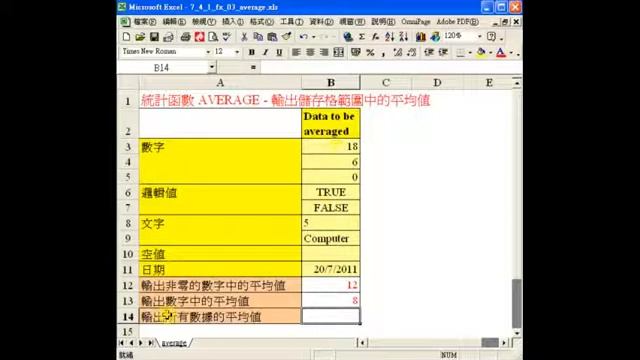Toggle bold formatting
Image resolution: width=640 pixels, height=360 pixels.
click(252, 52)
